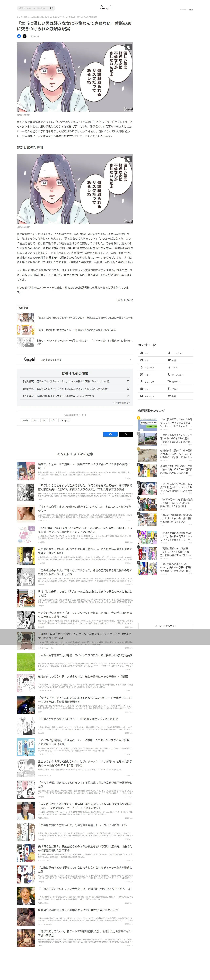This screenshot has height=980, width=210.
Task: Click external-link icon on 既婚者だって知らなかった row
Action: (x=128, y=381)
